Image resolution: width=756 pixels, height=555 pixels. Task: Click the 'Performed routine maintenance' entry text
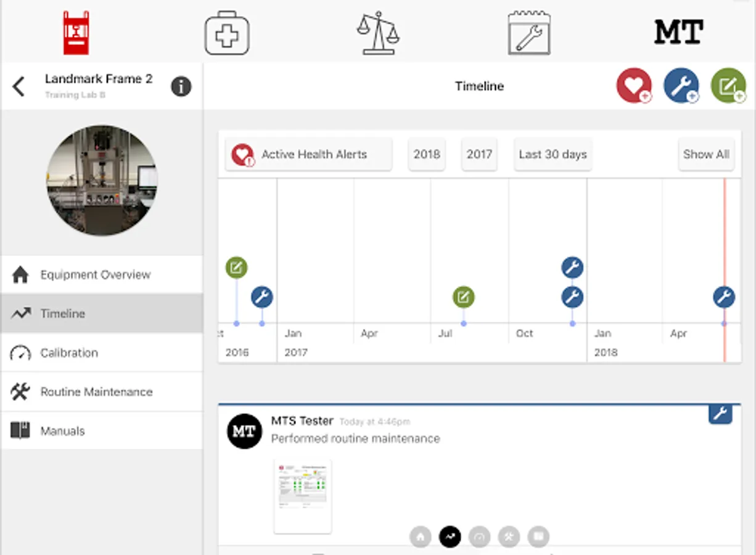click(x=356, y=439)
